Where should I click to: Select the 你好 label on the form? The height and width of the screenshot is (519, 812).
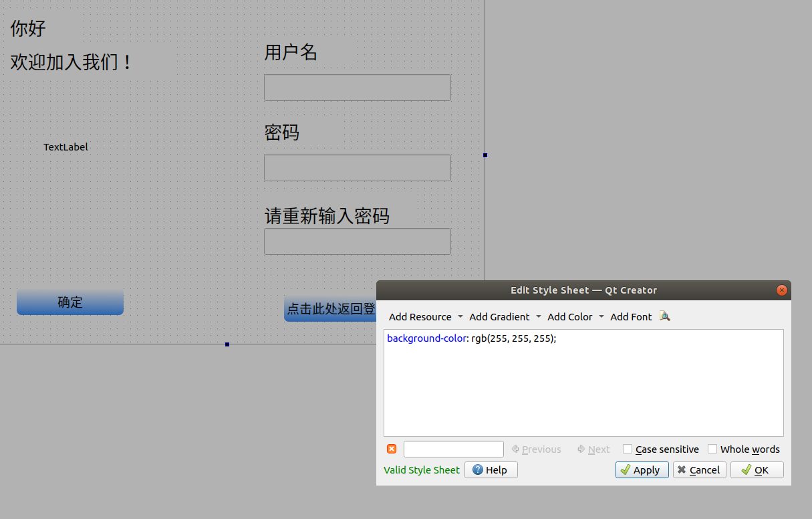(x=28, y=29)
